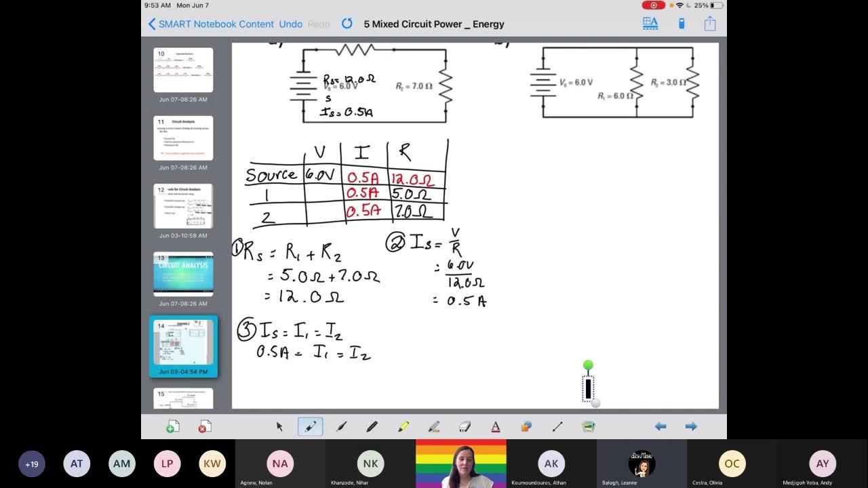Open page 12 thumbnail
868x488 pixels.
(x=183, y=206)
